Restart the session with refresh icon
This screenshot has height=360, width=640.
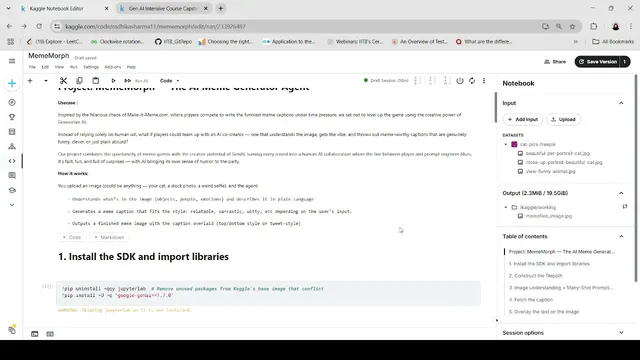click(472, 80)
